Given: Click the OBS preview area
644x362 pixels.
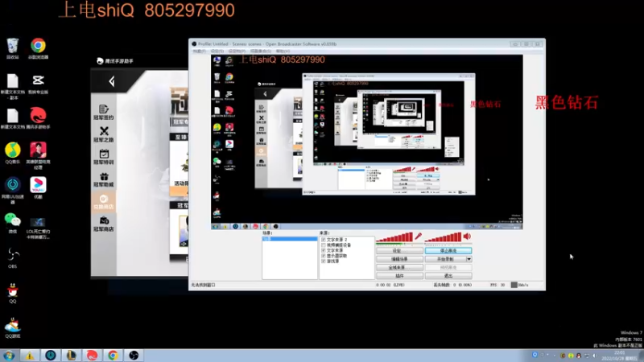Looking at the screenshot, I should [x=367, y=142].
